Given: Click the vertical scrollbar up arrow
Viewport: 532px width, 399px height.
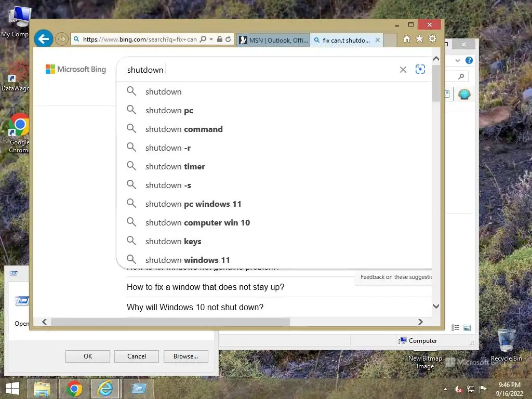Looking at the screenshot, I should [436, 59].
